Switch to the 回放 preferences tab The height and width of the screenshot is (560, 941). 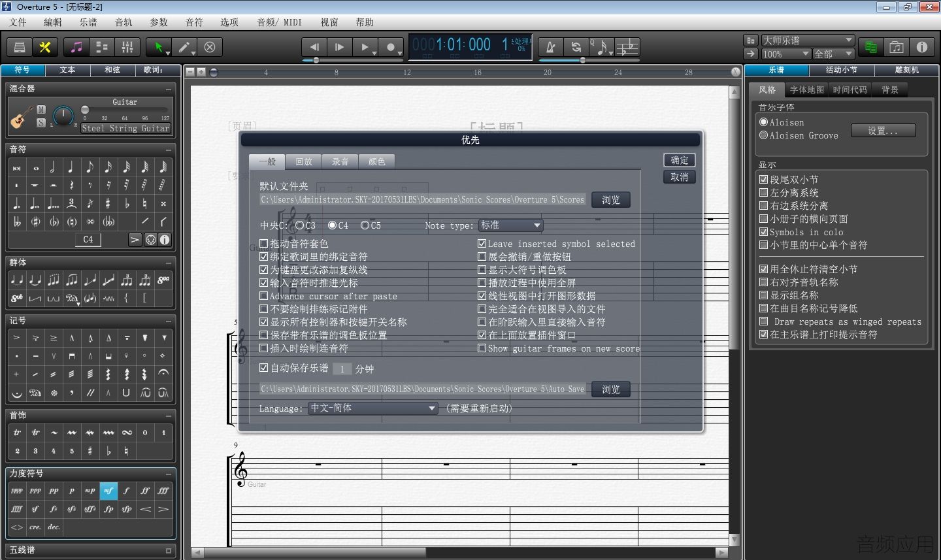(304, 161)
